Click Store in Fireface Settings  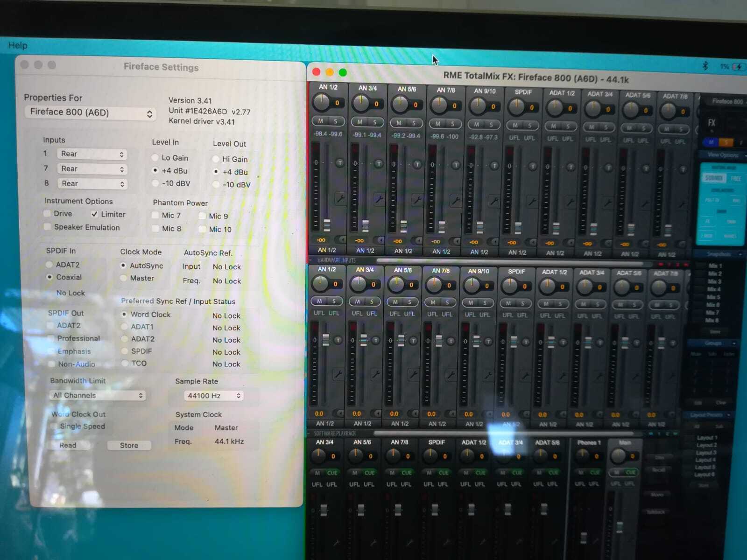click(x=129, y=445)
